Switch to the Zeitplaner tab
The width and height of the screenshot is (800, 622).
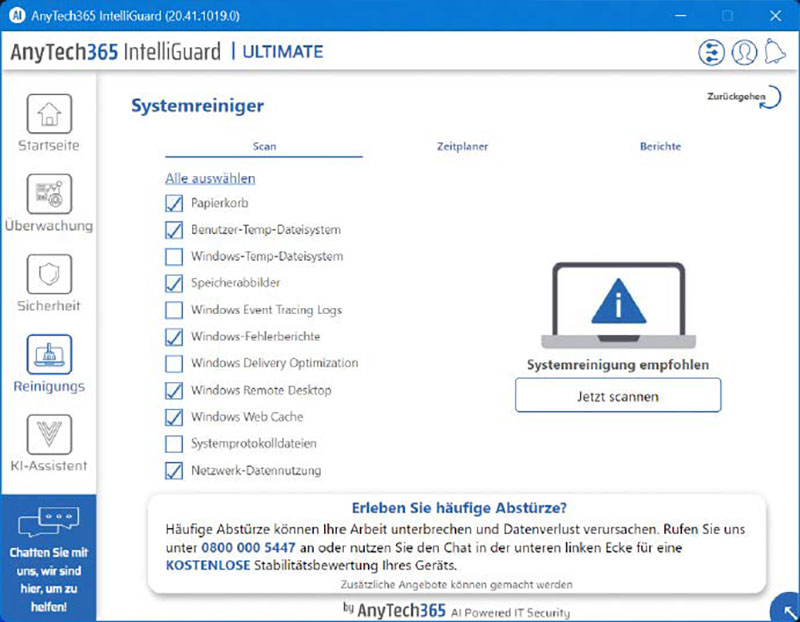pyautogui.click(x=462, y=146)
